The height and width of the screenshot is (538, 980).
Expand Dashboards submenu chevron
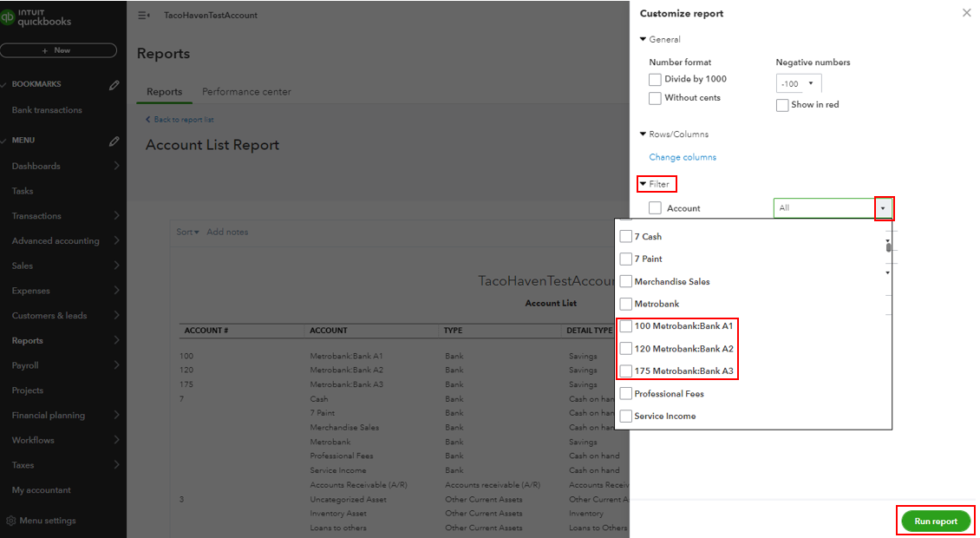[x=116, y=166]
